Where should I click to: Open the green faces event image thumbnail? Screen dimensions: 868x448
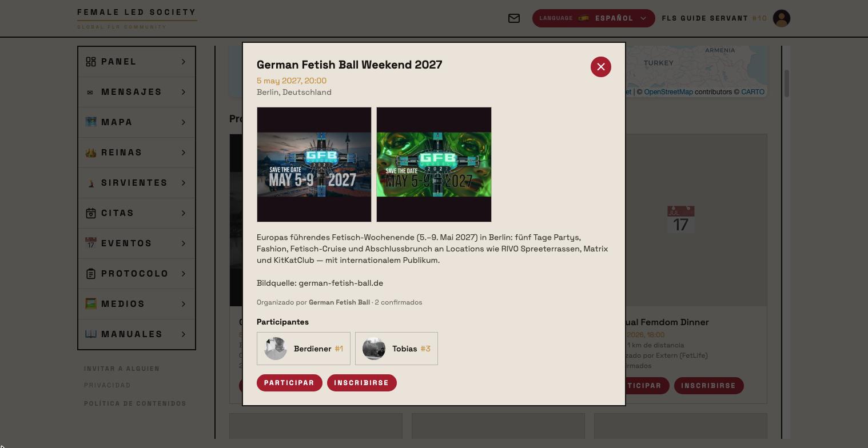pos(434,165)
